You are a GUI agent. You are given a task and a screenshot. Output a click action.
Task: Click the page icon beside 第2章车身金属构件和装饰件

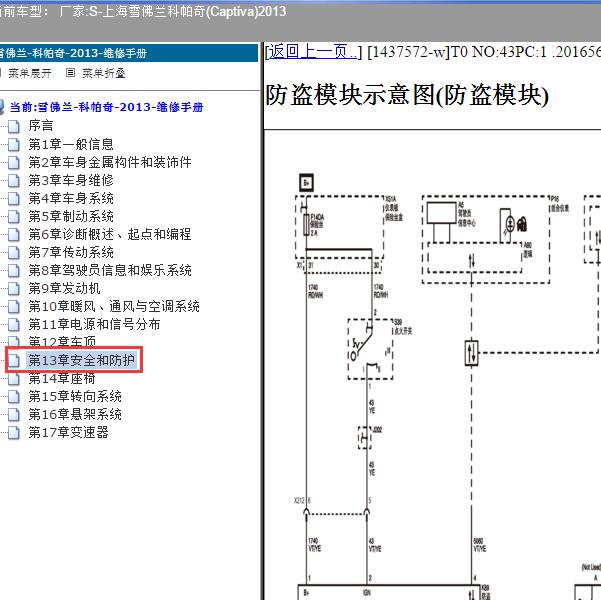pos(14,163)
